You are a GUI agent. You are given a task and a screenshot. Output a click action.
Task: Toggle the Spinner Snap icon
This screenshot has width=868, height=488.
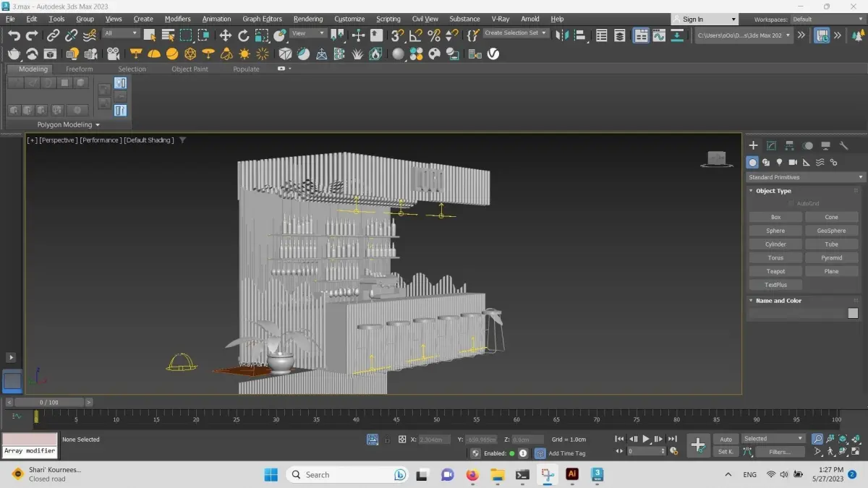click(x=452, y=35)
